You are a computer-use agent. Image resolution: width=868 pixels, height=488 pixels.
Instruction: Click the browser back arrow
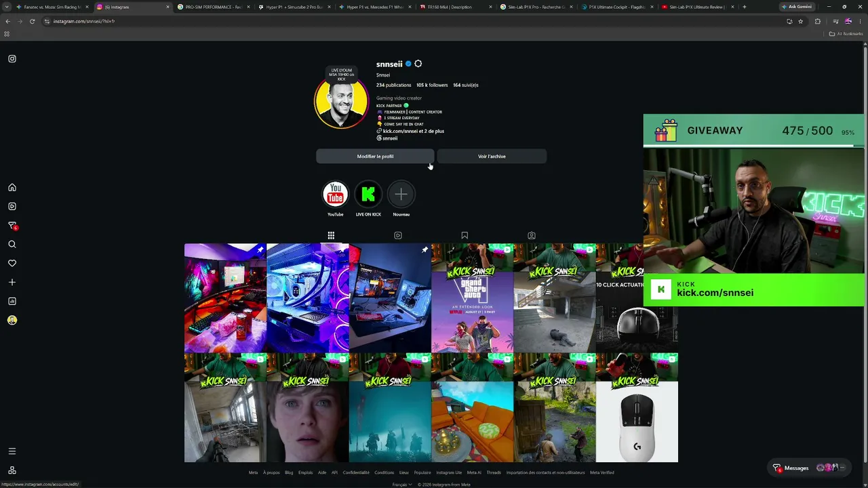pos(8,21)
